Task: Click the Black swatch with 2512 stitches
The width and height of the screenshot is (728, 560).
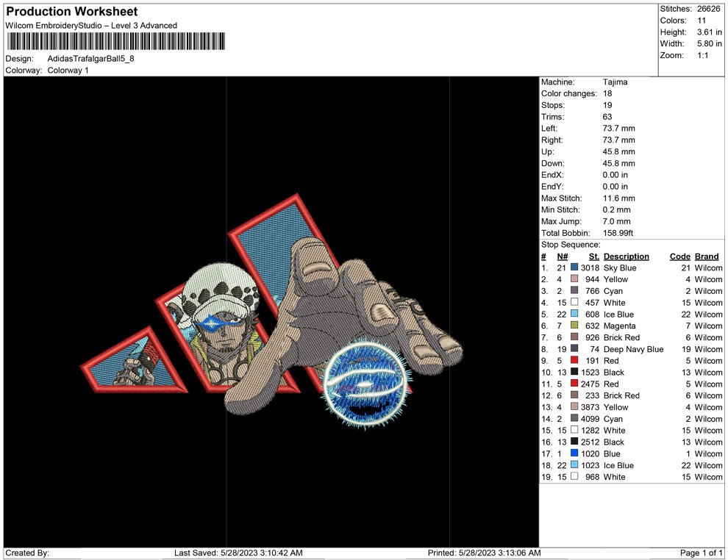Action: tap(574, 441)
